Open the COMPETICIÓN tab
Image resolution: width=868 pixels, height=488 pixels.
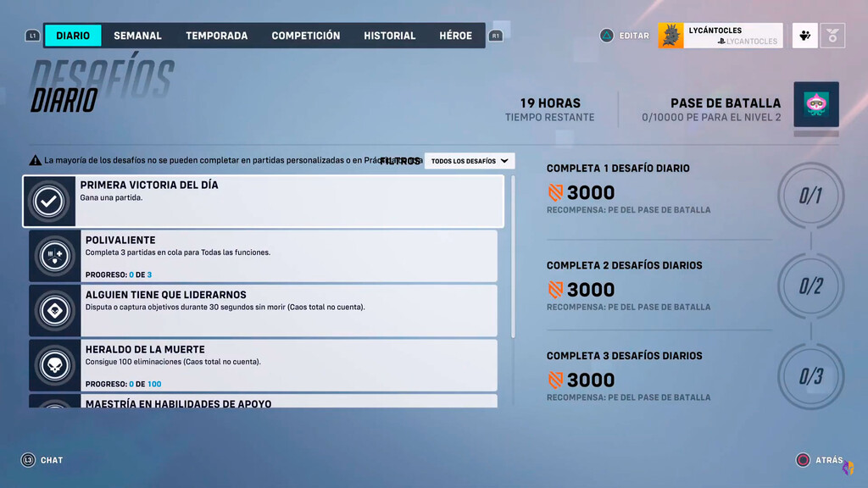pos(304,35)
